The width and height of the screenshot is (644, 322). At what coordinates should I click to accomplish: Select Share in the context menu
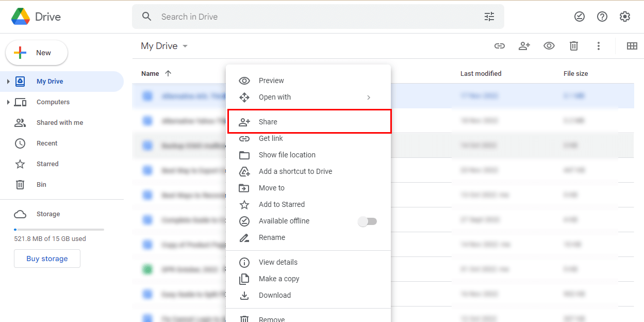point(309,122)
